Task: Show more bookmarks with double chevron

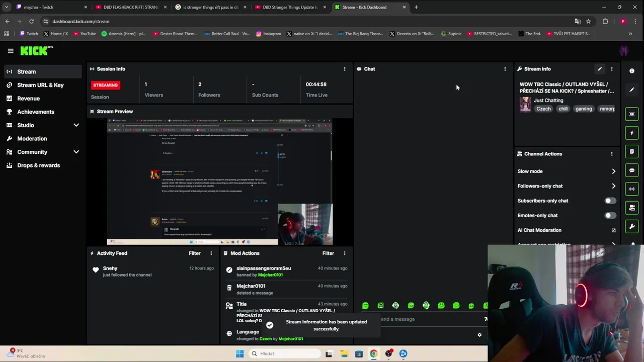Action: (630, 34)
